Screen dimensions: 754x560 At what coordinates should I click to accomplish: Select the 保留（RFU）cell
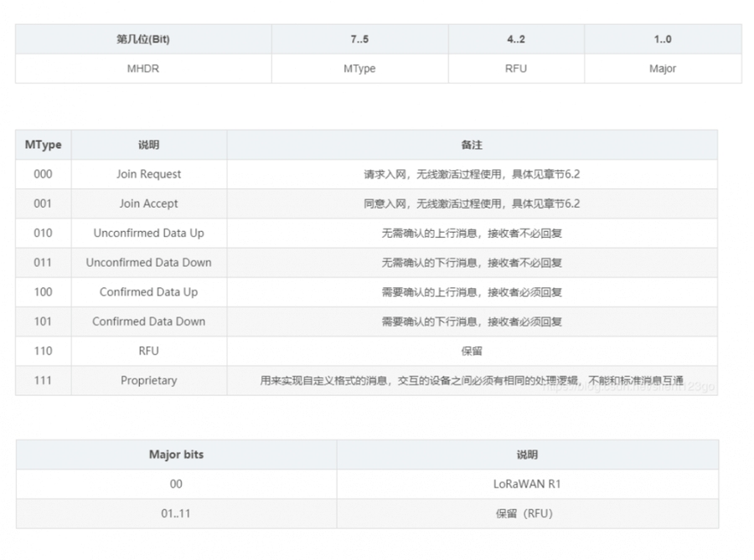[527, 513]
